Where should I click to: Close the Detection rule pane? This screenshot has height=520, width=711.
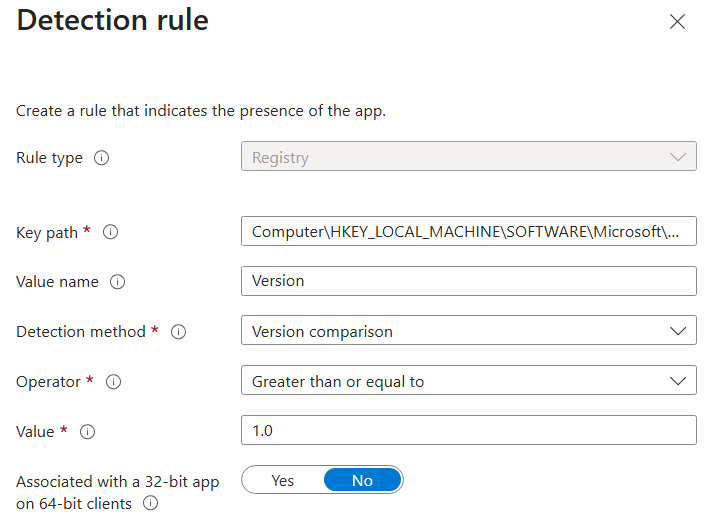click(x=677, y=22)
